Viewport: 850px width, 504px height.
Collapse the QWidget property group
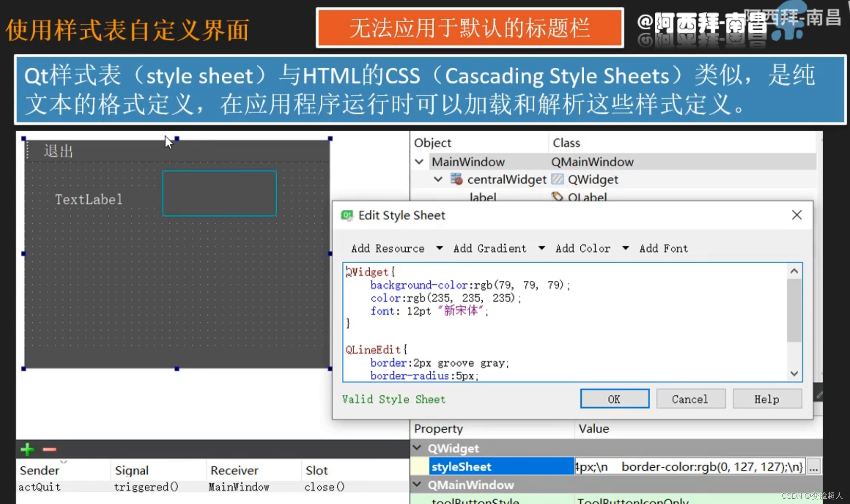pos(417,448)
